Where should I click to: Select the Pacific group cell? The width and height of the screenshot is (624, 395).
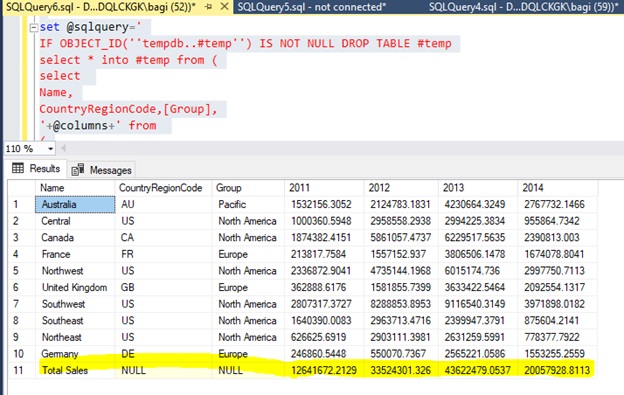(x=248, y=204)
